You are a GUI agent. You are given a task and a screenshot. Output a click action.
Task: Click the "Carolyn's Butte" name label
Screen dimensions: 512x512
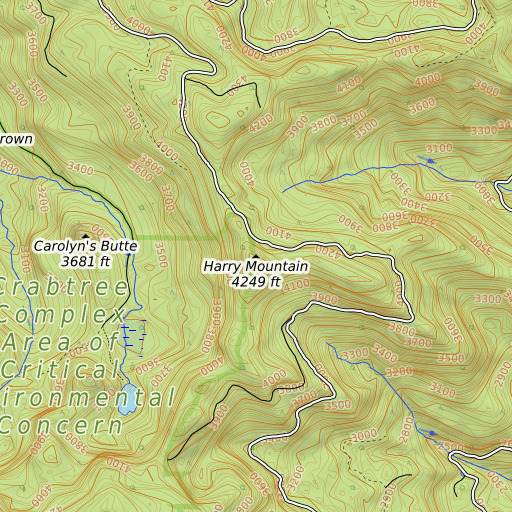coord(85,246)
